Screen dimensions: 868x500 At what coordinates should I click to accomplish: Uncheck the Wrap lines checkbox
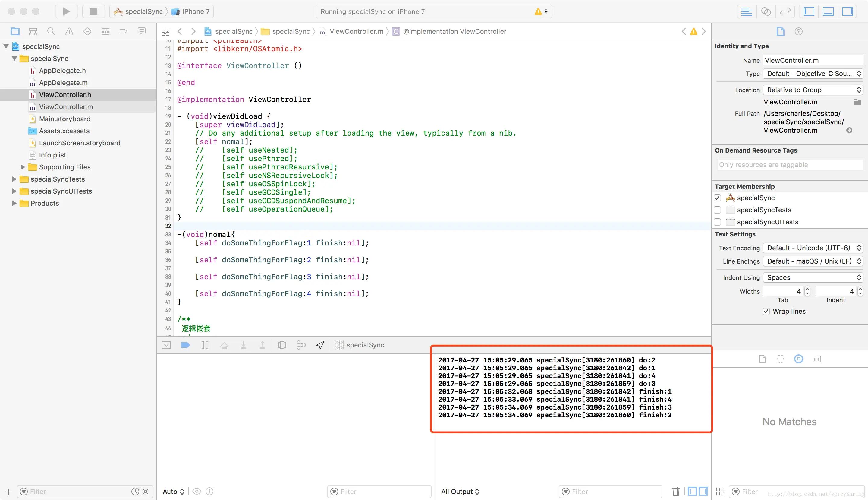click(x=766, y=311)
